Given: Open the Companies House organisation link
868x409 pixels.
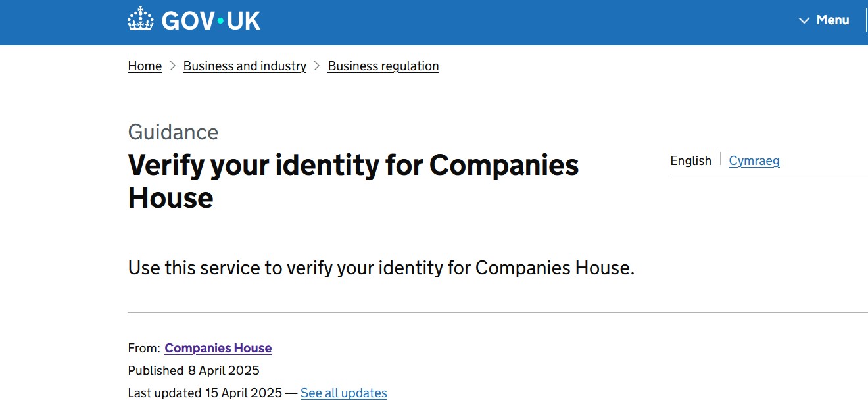Looking at the screenshot, I should 218,349.
